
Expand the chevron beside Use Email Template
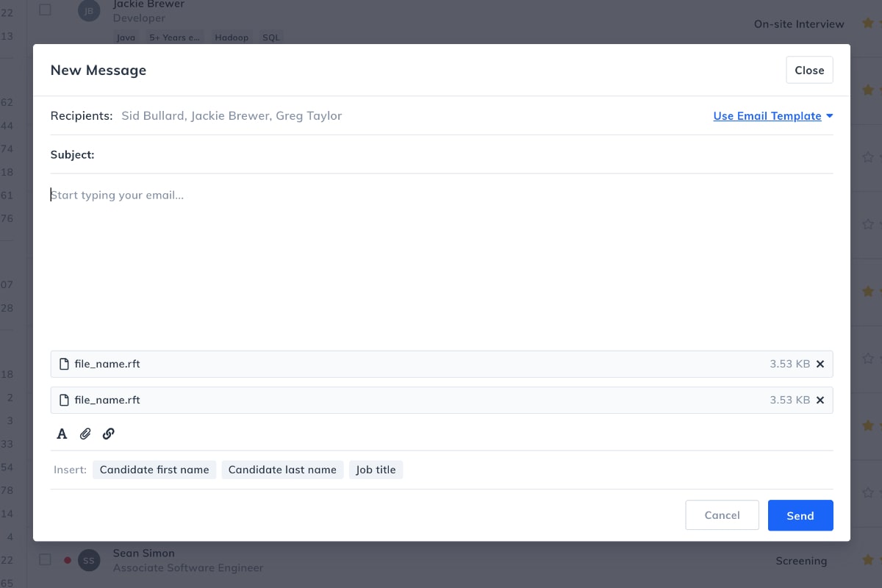point(829,115)
